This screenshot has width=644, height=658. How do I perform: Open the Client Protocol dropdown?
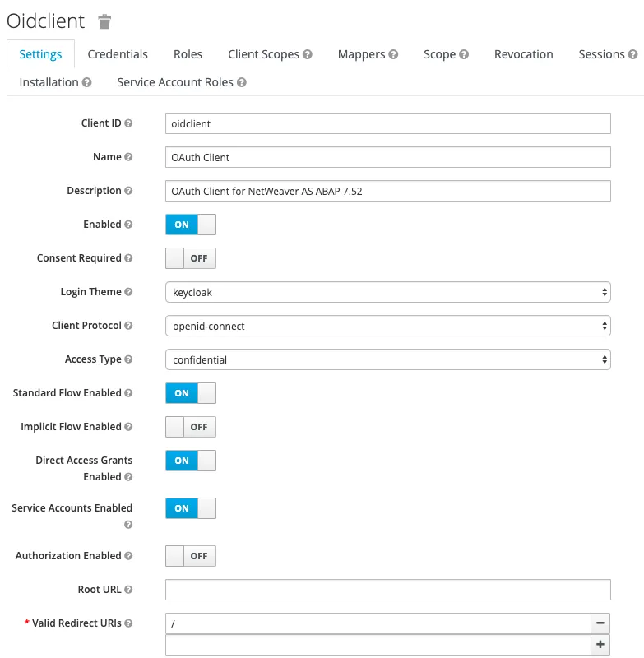[x=387, y=326]
